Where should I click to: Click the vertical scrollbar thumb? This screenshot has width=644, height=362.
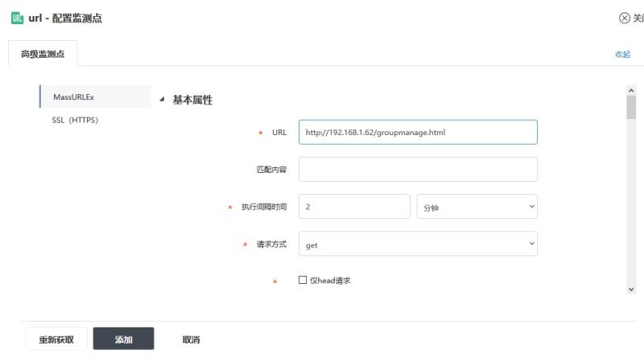(x=631, y=107)
